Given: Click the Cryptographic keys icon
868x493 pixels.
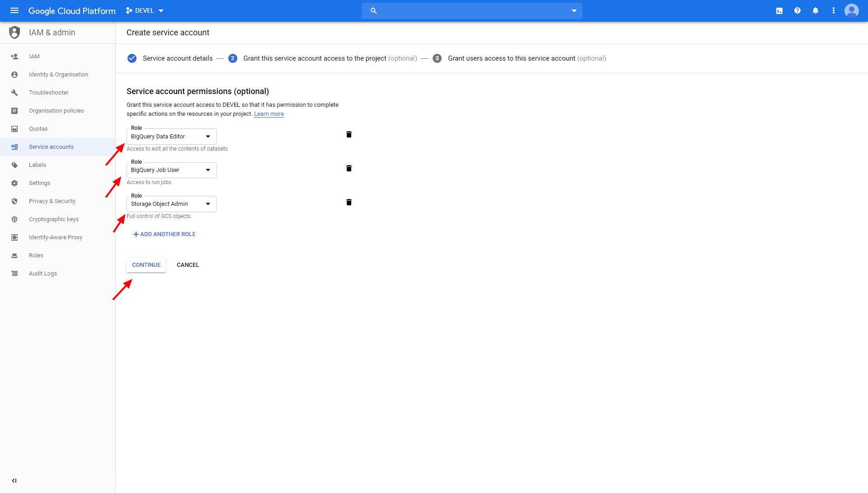Looking at the screenshot, I should point(14,219).
